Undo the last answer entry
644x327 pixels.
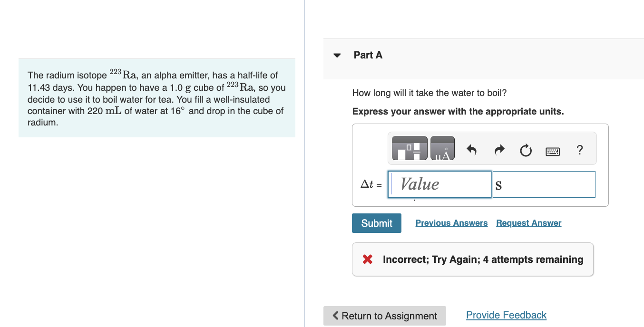tap(470, 149)
